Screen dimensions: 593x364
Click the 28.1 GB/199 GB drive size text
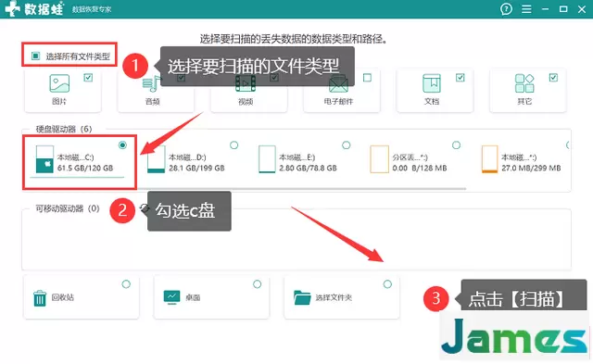coord(196,168)
